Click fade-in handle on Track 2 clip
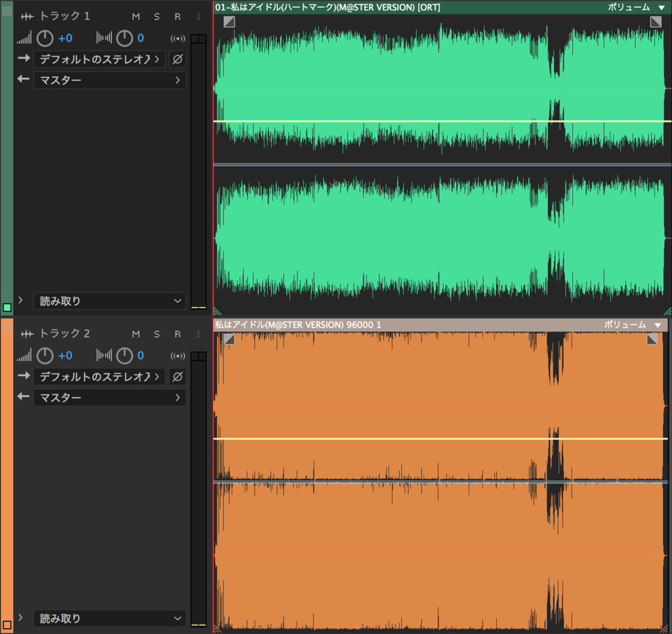 [x=229, y=339]
